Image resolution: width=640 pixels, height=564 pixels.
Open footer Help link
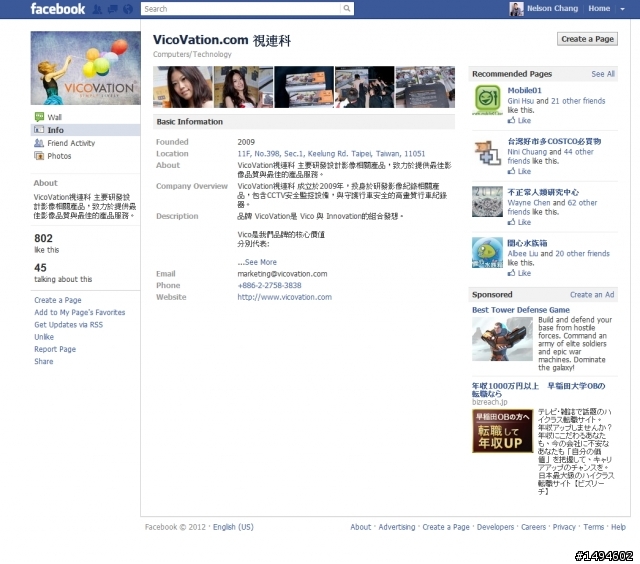(x=618, y=527)
